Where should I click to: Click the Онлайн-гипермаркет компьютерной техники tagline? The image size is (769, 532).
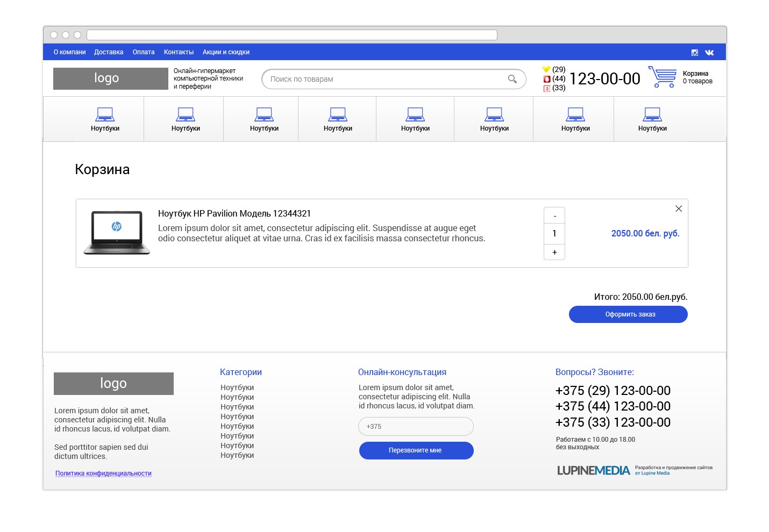(208, 78)
